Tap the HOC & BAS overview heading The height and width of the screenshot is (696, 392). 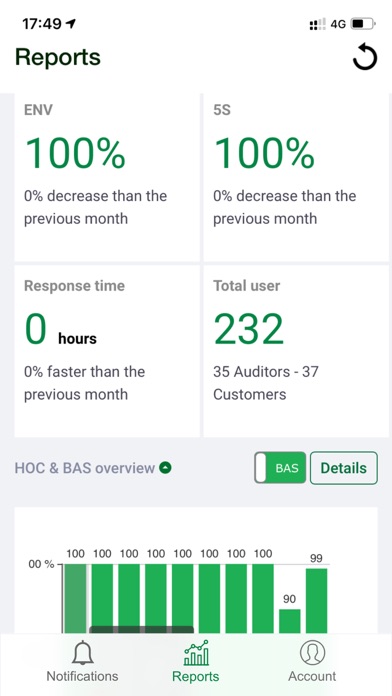tap(85, 468)
